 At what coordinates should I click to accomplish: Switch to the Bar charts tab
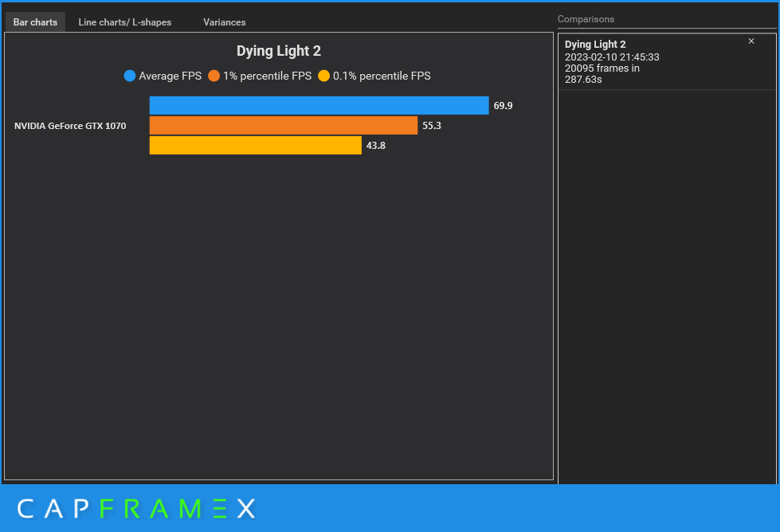coord(35,22)
